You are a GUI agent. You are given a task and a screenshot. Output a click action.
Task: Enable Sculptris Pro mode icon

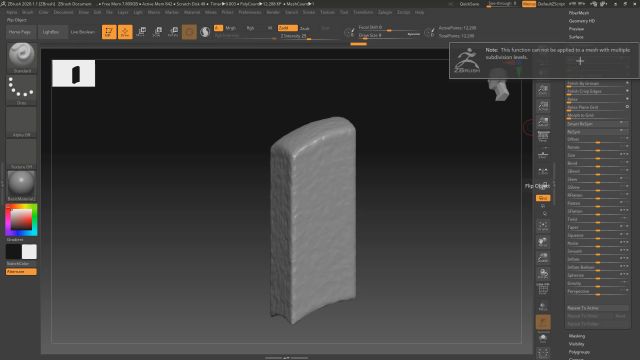205,32
